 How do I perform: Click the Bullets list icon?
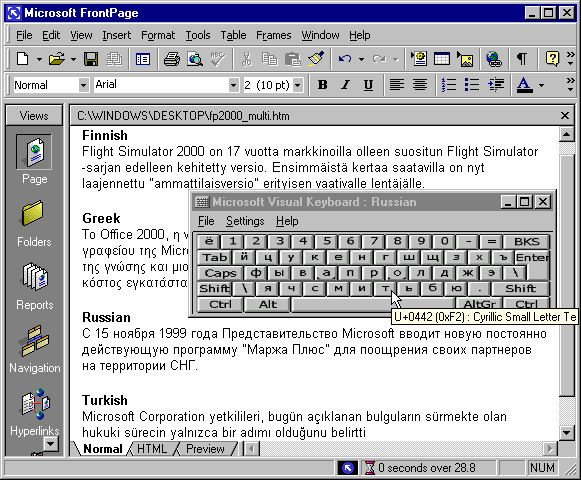click(x=472, y=85)
